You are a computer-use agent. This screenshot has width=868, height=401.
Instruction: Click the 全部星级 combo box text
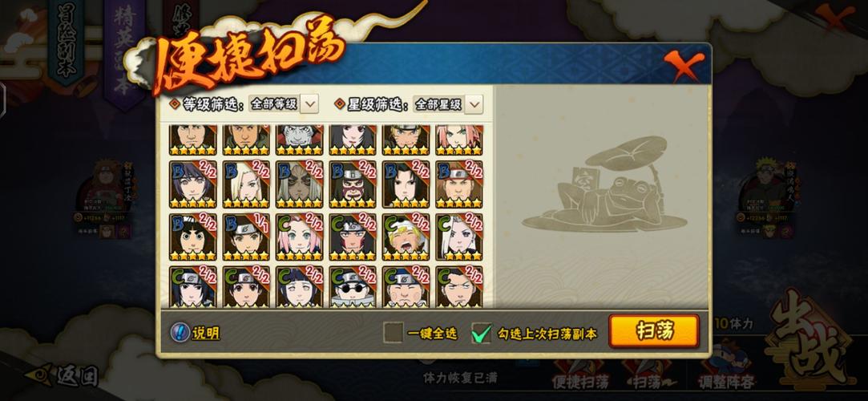(438, 104)
